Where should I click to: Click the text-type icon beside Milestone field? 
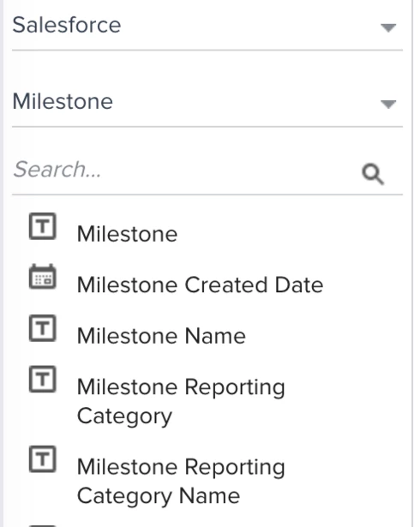pyautogui.click(x=42, y=226)
